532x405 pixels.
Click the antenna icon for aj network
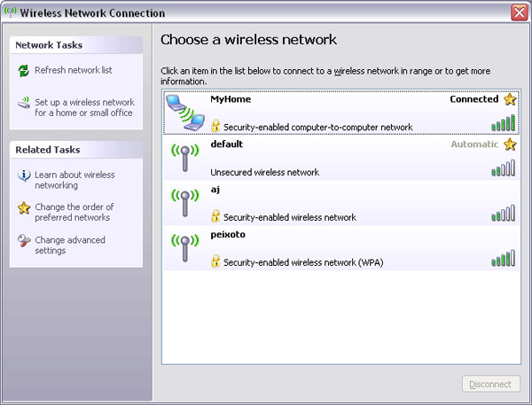tap(184, 203)
